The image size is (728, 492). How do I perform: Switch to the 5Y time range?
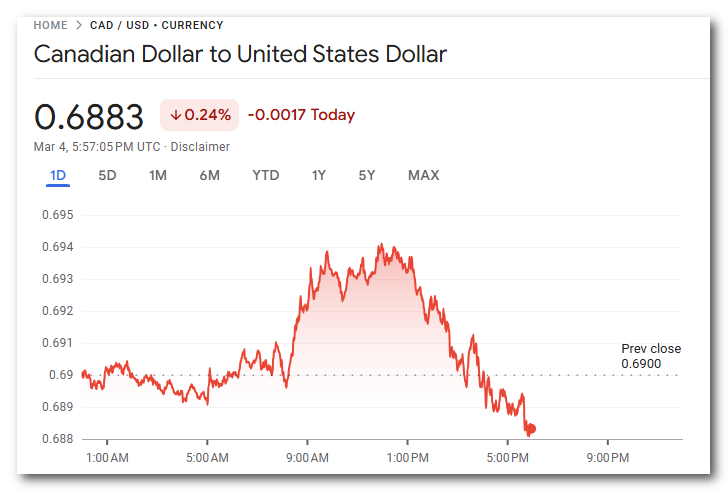pos(367,176)
